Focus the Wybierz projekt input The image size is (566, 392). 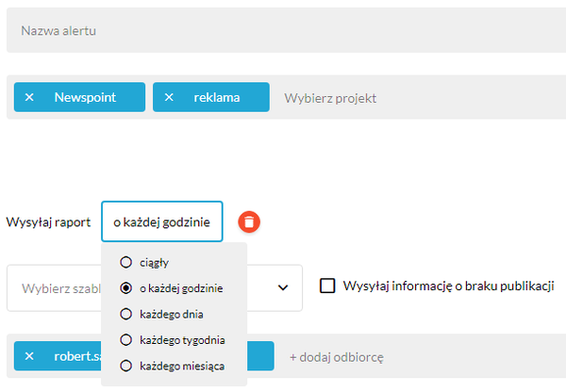click(x=330, y=98)
